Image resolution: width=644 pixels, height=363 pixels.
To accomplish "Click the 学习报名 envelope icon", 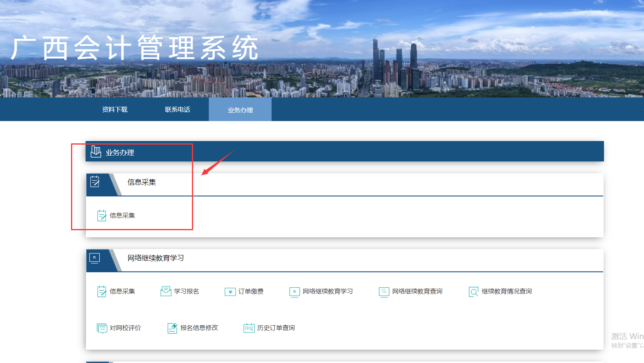I will point(166,291).
